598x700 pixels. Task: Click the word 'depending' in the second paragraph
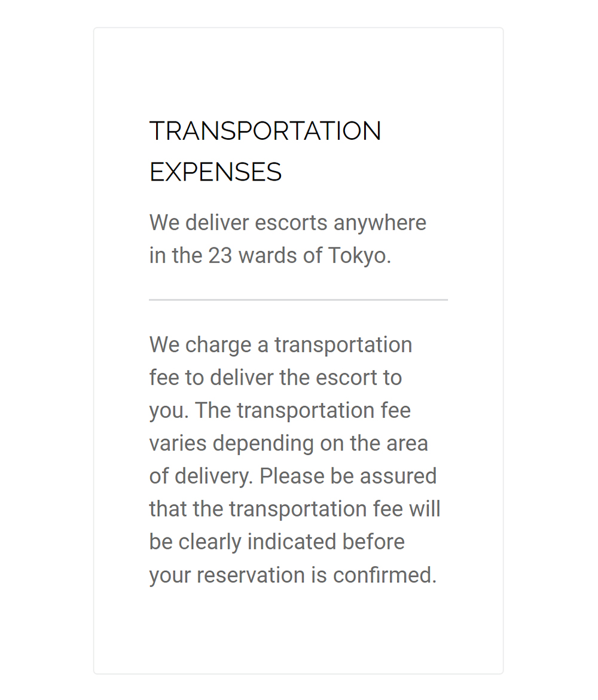(263, 444)
